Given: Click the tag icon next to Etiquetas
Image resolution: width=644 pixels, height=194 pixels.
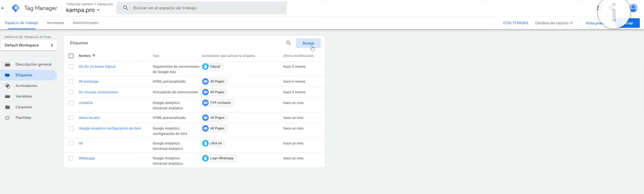Looking at the screenshot, I should [x=7, y=75].
